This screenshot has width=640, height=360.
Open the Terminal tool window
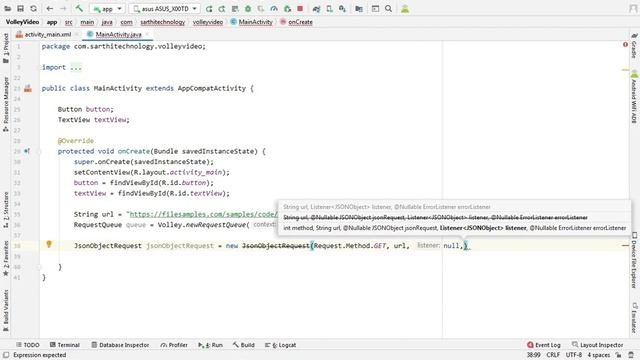pyautogui.click(x=64, y=345)
